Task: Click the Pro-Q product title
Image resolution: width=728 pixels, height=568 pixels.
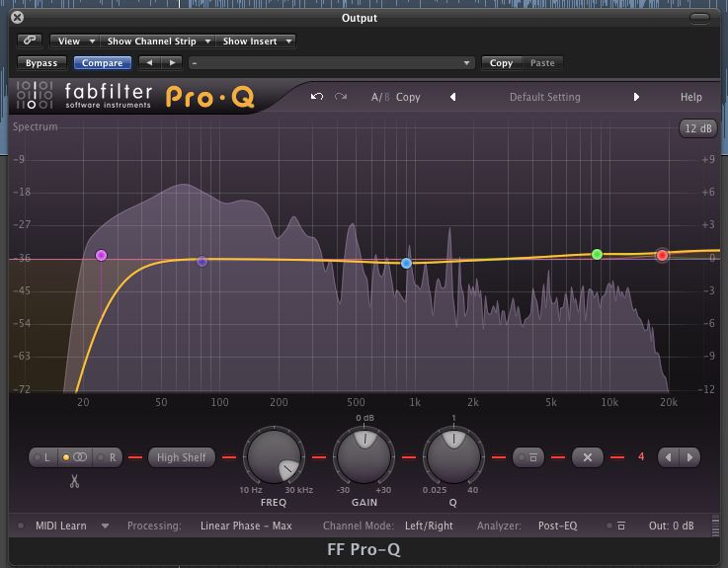Action: coord(209,97)
